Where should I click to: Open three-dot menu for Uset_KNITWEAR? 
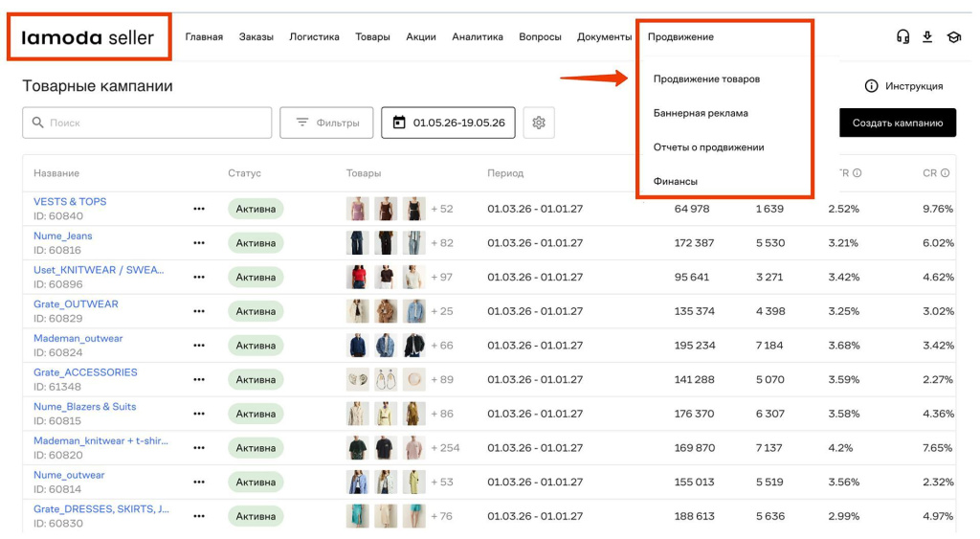[199, 277]
